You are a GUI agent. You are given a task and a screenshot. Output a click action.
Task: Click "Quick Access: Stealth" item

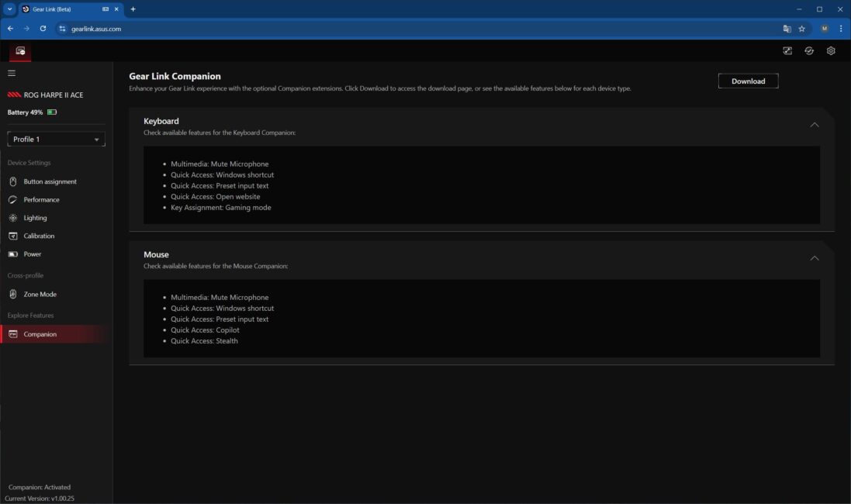(204, 340)
